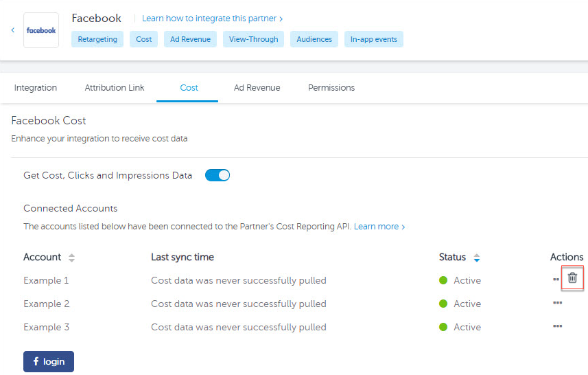The image size is (588, 375).
Task: Click the 'Account' column header label
Action: (x=42, y=257)
